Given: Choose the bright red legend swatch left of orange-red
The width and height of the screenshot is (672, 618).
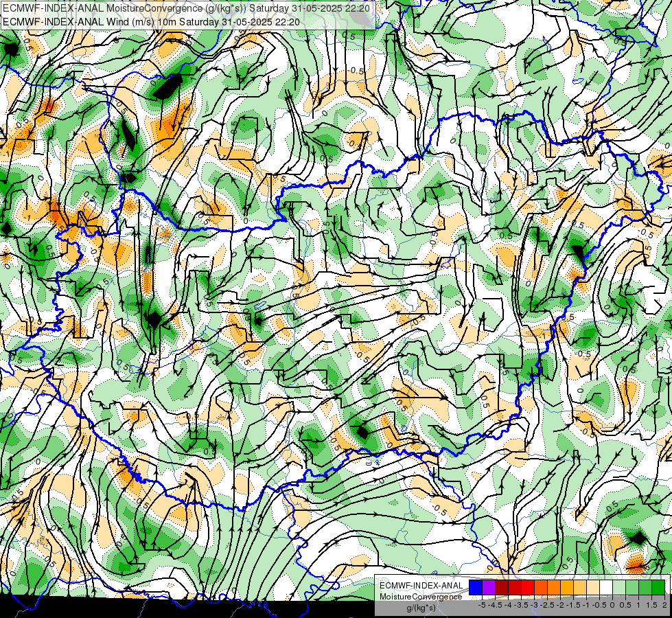Looking at the screenshot, I should tap(528, 588).
